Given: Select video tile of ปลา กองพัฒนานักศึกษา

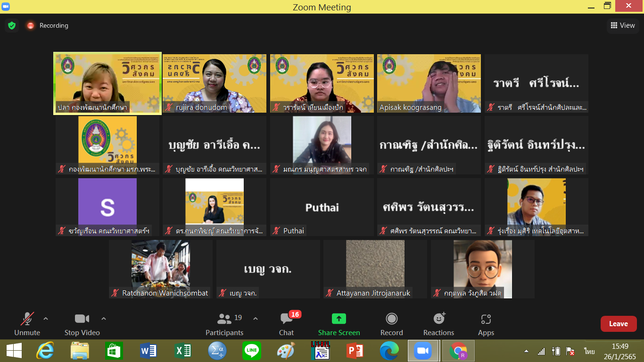Looking at the screenshot, I should click(x=107, y=83).
